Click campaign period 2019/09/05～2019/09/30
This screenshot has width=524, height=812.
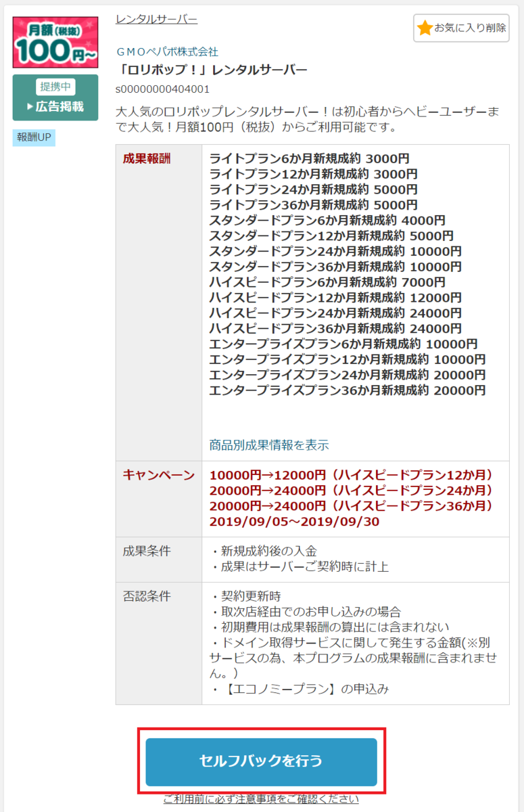(295, 522)
